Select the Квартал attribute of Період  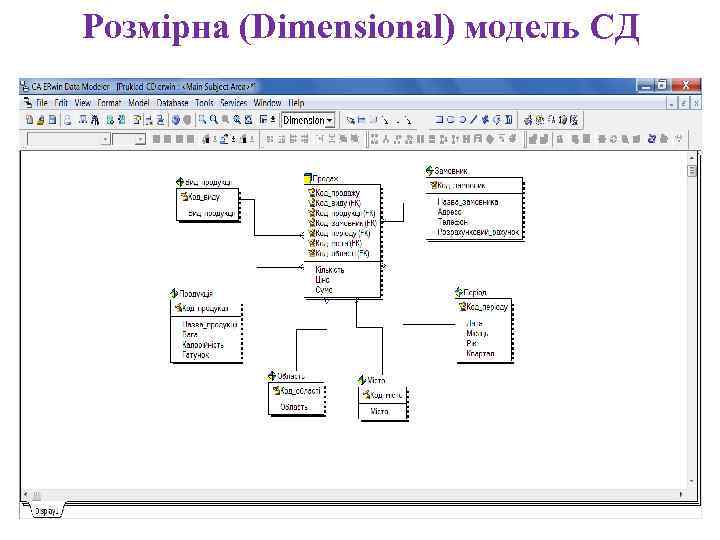(480, 353)
